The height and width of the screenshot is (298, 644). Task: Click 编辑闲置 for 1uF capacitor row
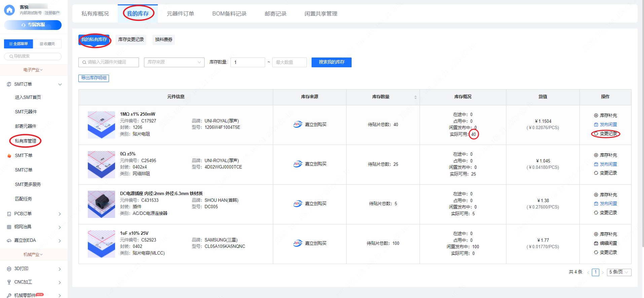[605, 243]
